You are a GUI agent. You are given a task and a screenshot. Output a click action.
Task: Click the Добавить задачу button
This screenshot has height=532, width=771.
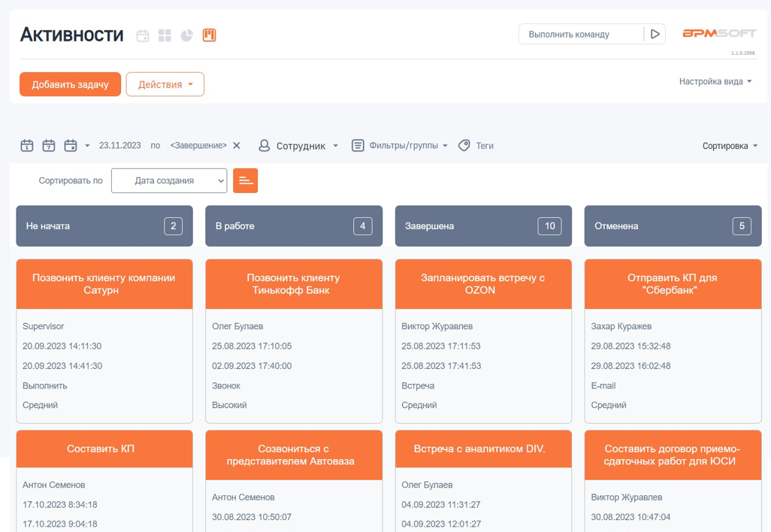point(70,84)
